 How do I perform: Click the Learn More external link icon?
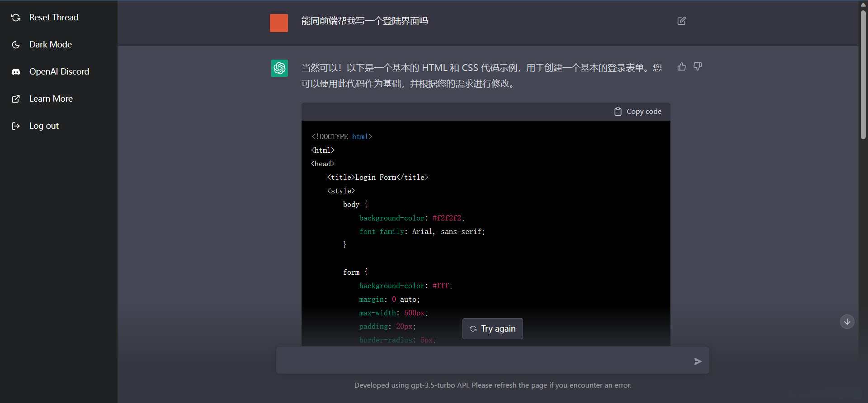click(16, 99)
